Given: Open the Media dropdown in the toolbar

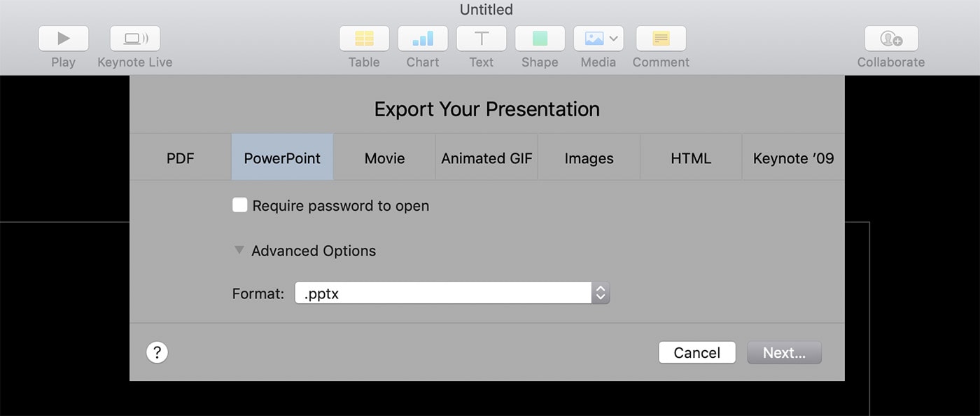Looking at the screenshot, I should (598, 39).
